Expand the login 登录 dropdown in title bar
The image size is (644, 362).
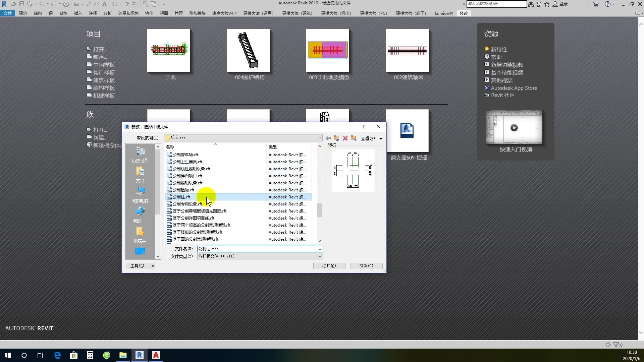[588, 4]
